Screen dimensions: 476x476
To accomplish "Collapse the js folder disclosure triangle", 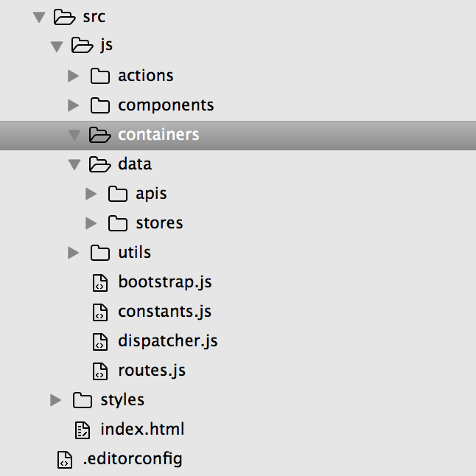I will (x=57, y=46).
